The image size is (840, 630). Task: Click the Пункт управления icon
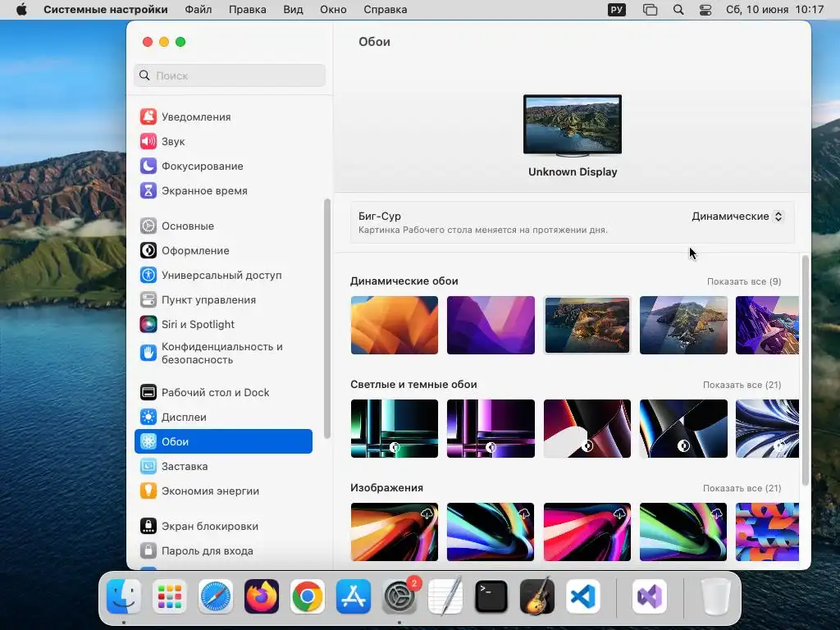[148, 300]
